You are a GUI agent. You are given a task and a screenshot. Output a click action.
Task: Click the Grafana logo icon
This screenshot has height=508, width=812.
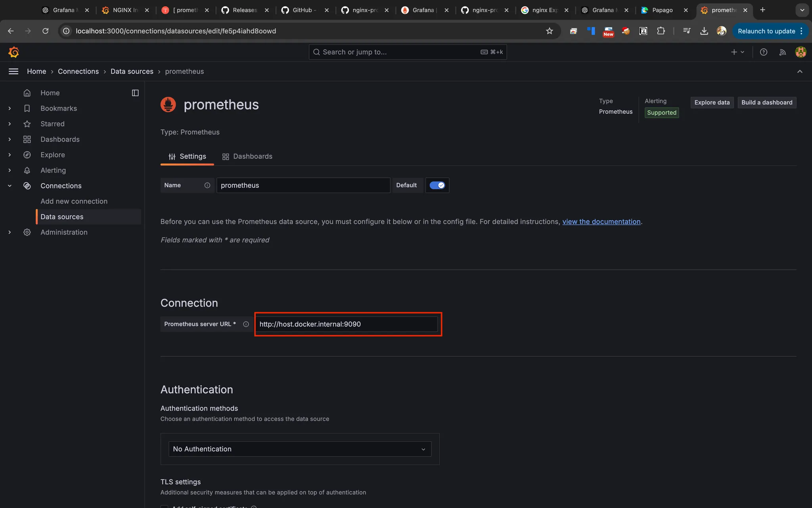pyautogui.click(x=14, y=52)
